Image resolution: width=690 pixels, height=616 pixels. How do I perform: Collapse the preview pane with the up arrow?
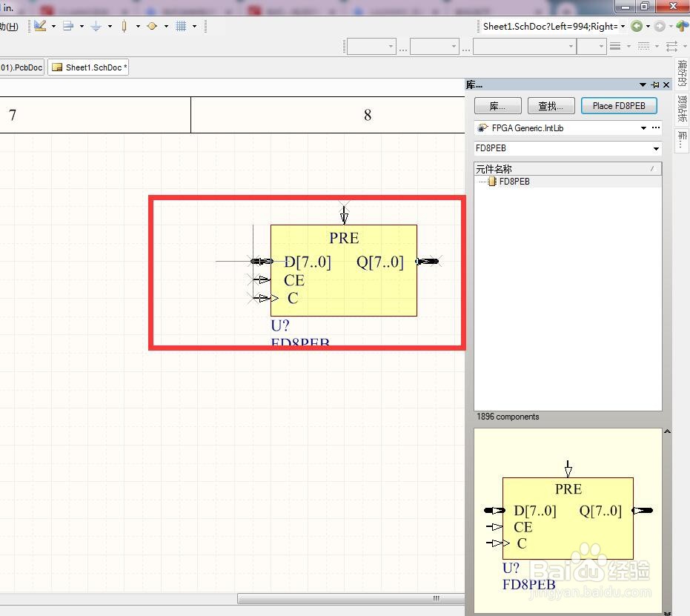667,431
